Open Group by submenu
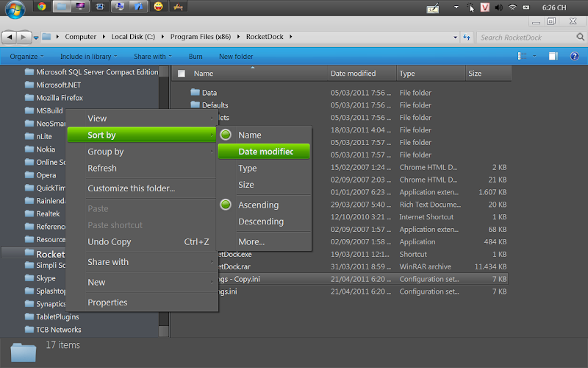Viewport: 588px width, 368px height. coord(142,152)
